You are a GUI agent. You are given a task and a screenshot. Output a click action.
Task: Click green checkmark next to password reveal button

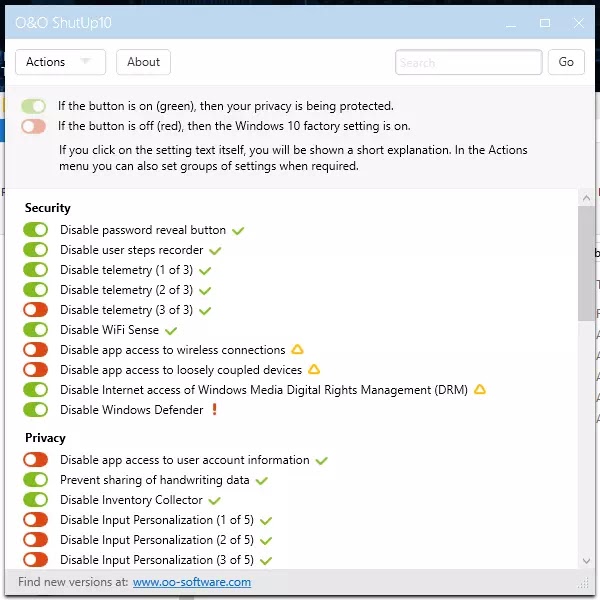click(x=238, y=231)
